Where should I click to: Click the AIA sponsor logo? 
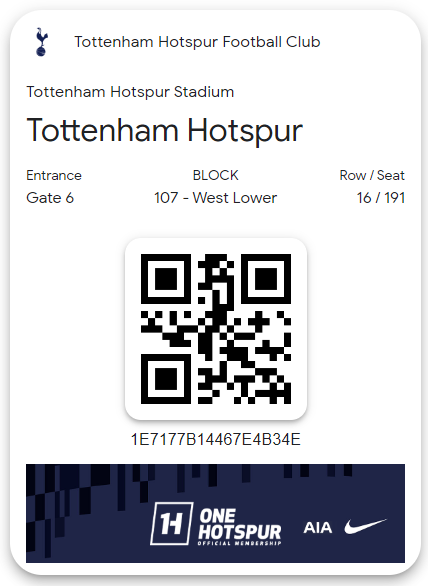pyautogui.click(x=317, y=528)
